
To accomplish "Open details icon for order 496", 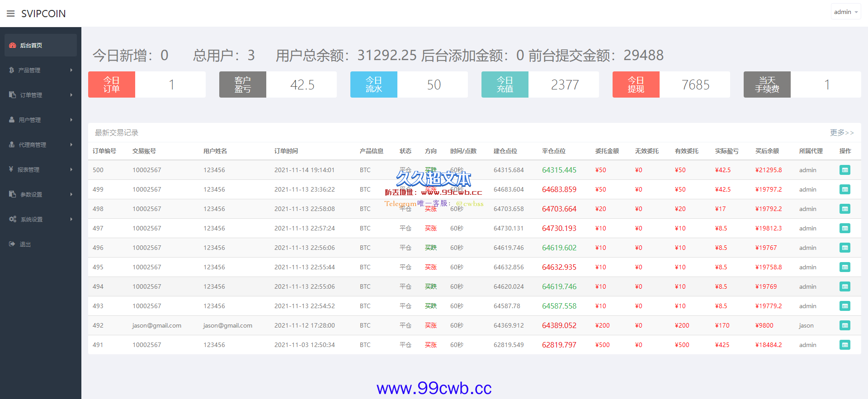I will coord(845,248).
